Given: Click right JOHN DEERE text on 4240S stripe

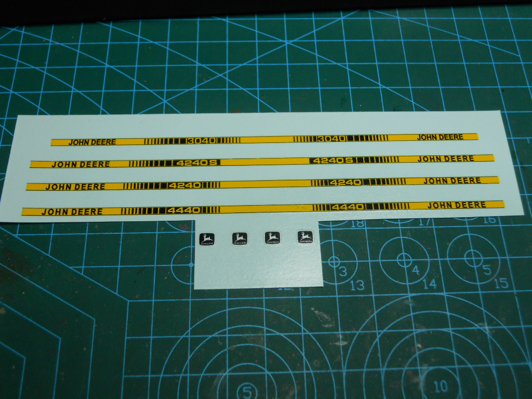Looking at the screenshot, I should (x=446, y=159).
